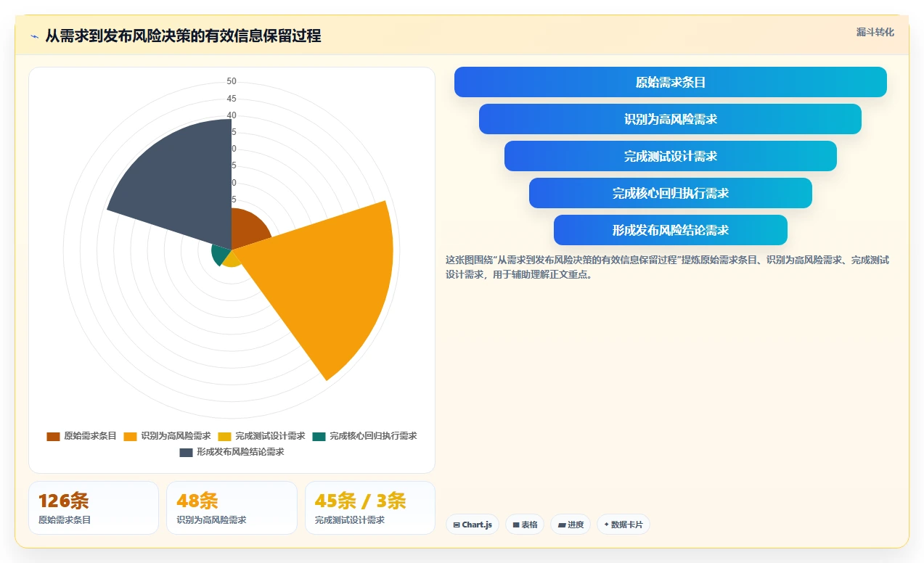The image size is (924, 563).
Task: Select the 形成发布风险结论需求 funnel bar
Action: click(x=671, y=230)
